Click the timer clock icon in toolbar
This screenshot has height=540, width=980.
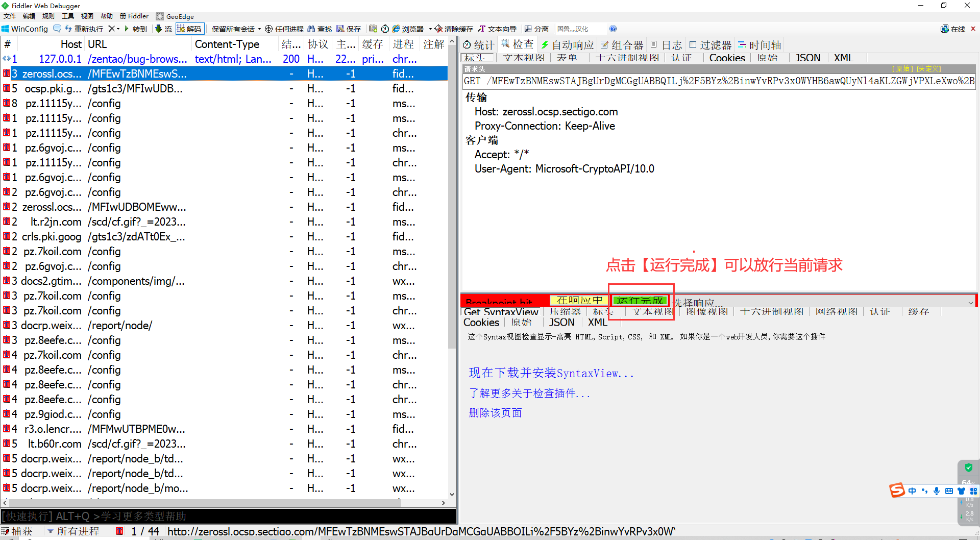coord(385,29)
